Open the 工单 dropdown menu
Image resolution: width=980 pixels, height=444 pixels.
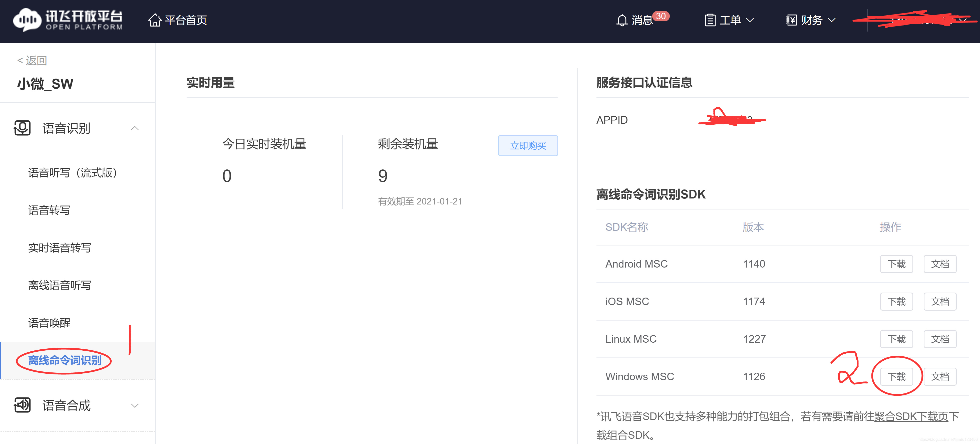(x=750, y=20)
